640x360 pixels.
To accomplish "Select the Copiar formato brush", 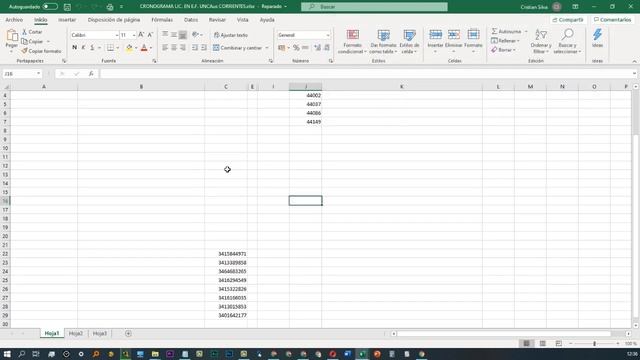I will click(x=42, y=51).
